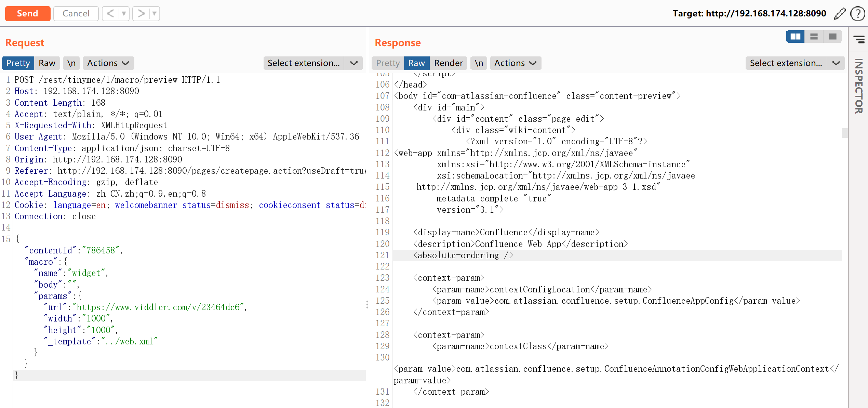868x408 pixels.
Task: Select the response Pretty tab
Action: click(x=388, y=63)
